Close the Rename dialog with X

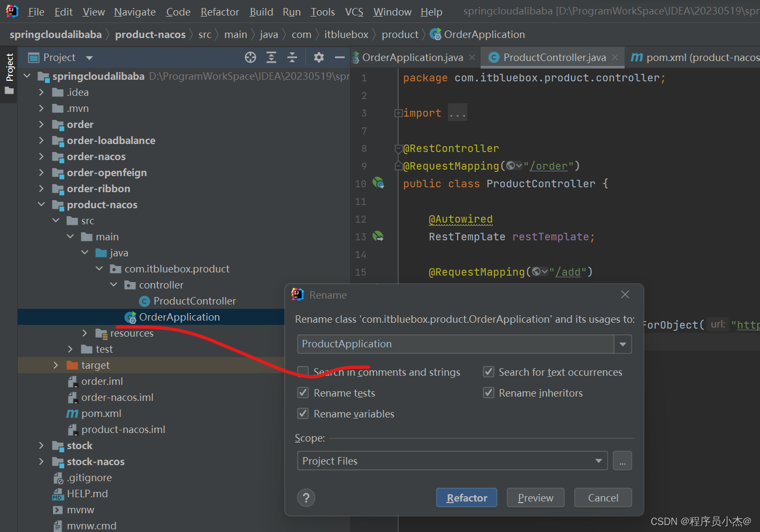point(625,294)
